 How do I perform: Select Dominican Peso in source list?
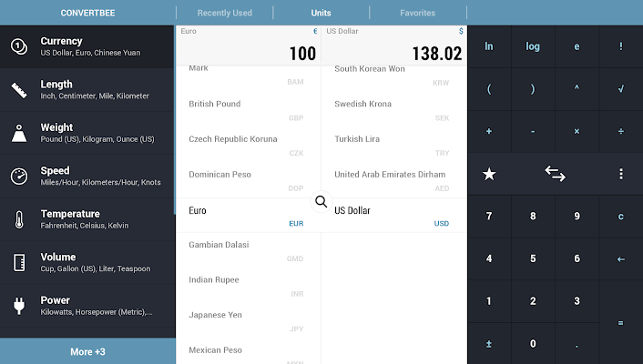coord(248,181)
